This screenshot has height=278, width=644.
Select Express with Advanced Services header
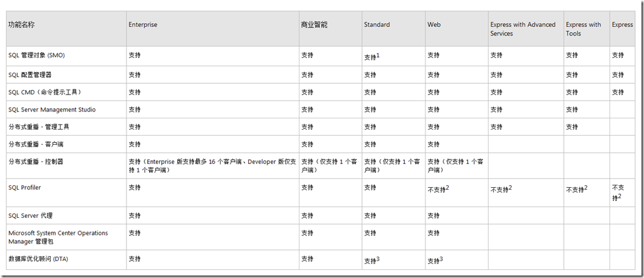(x=522, y=29)
